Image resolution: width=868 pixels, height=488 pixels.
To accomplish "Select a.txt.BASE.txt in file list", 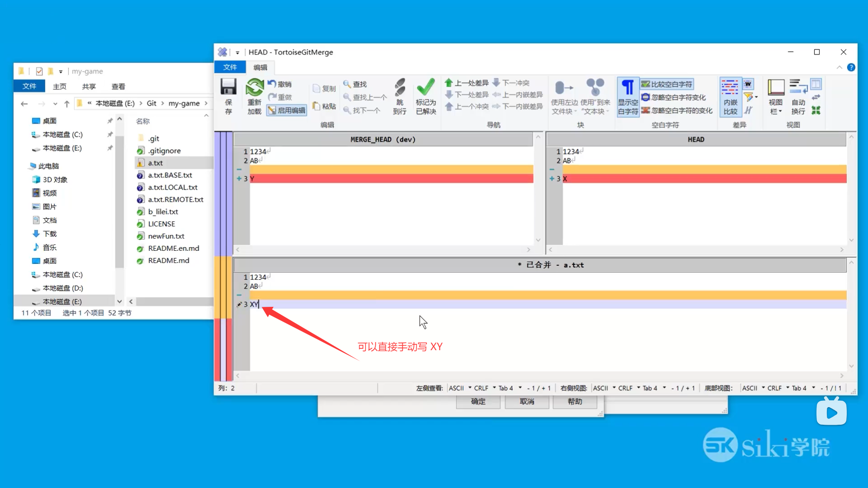I will click(170, 175).
